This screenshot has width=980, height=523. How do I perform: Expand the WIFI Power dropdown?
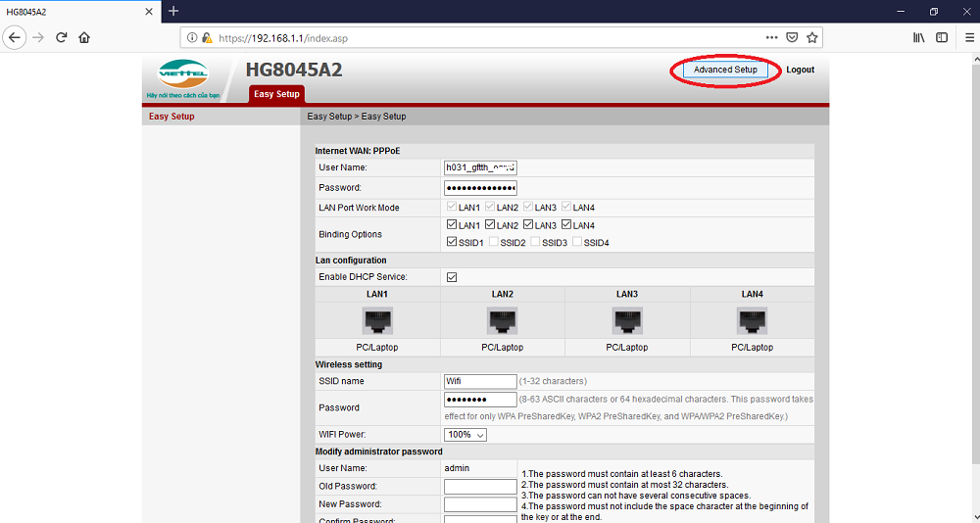click(x=465, y=434)
